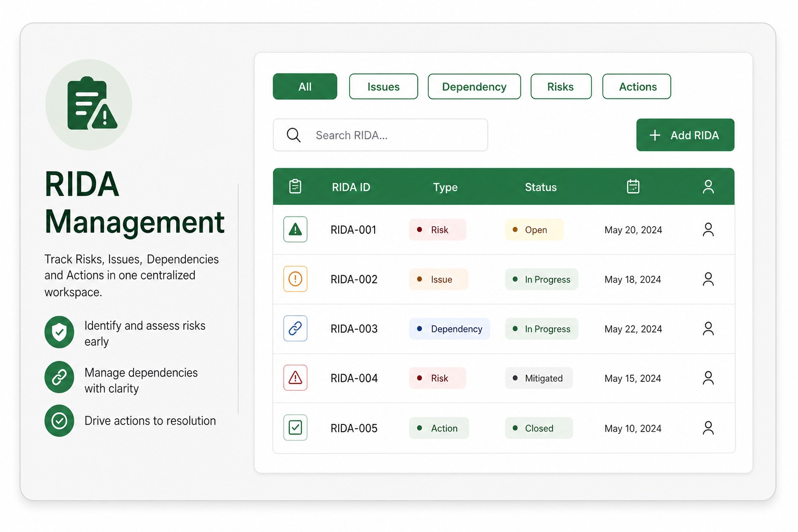This screenshot has height=532, width=798.
Task: Click the Action type badge
Action: coord(439,428)
